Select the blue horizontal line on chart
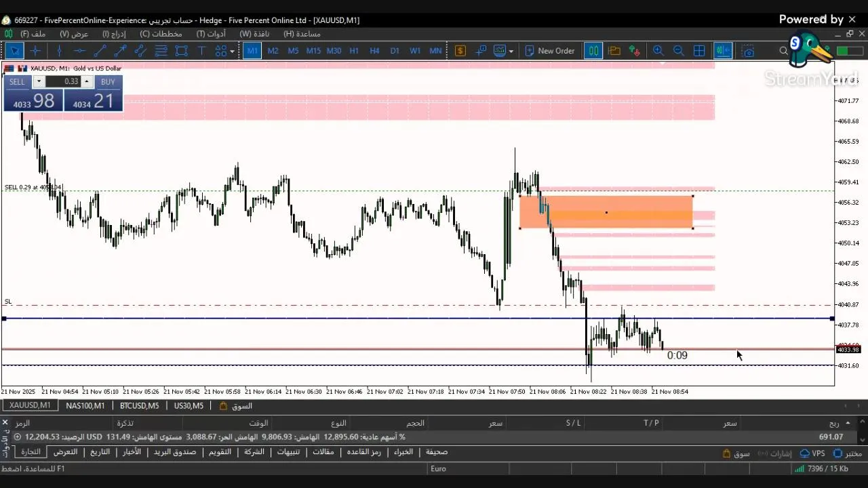The width and height of the screenshot is (868, 488). [x=418, y=318]
